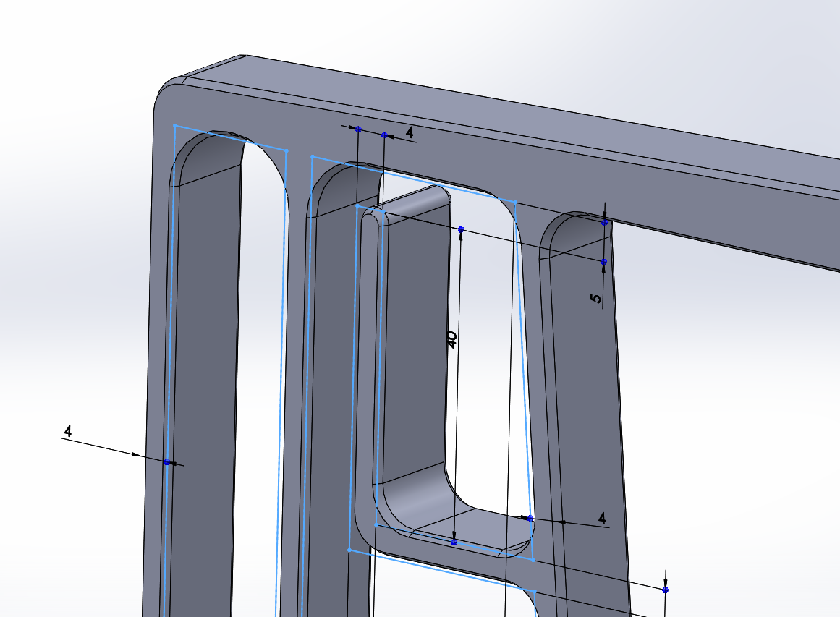
Task: Select the 40 vertical dimension text
Action: tap(451, 340)
